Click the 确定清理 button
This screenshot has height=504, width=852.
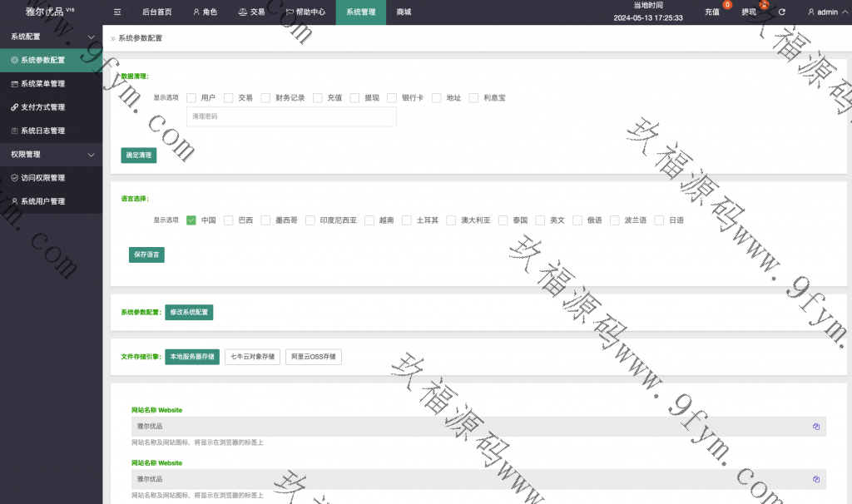138,155
